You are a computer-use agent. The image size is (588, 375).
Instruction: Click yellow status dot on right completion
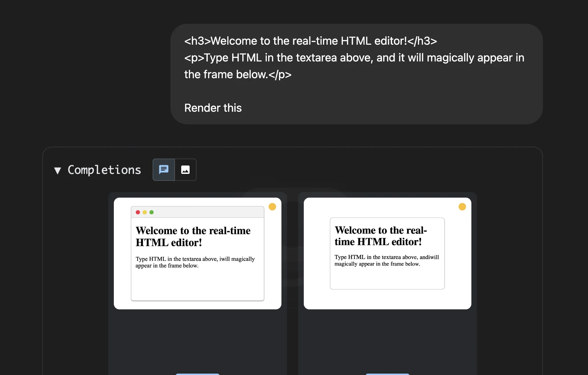click(462, 207)
